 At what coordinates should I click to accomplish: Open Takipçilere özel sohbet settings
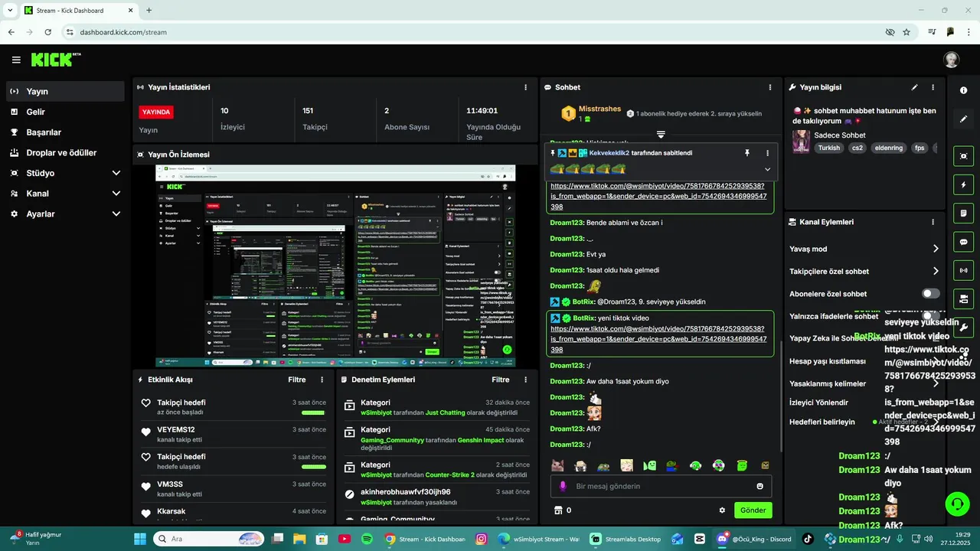[864, 271]
